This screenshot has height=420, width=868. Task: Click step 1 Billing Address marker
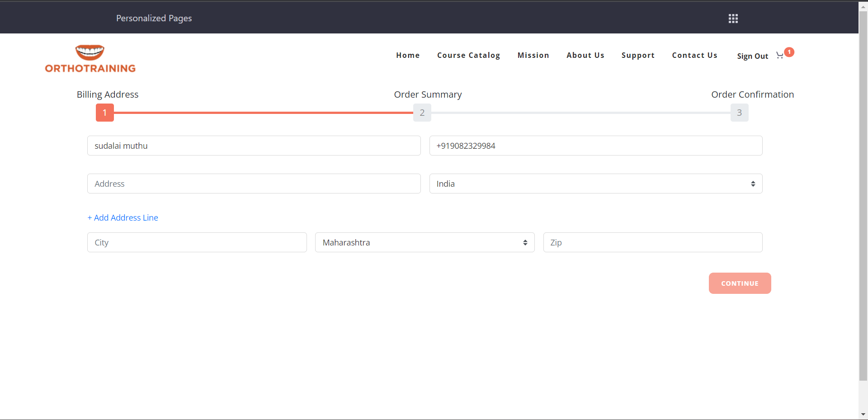click(104, 113)
